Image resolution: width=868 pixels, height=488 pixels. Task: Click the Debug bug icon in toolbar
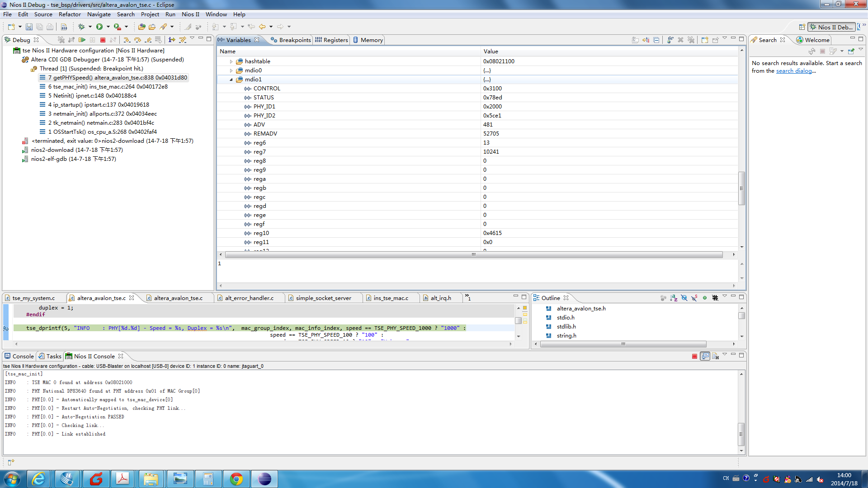[81, 27]
